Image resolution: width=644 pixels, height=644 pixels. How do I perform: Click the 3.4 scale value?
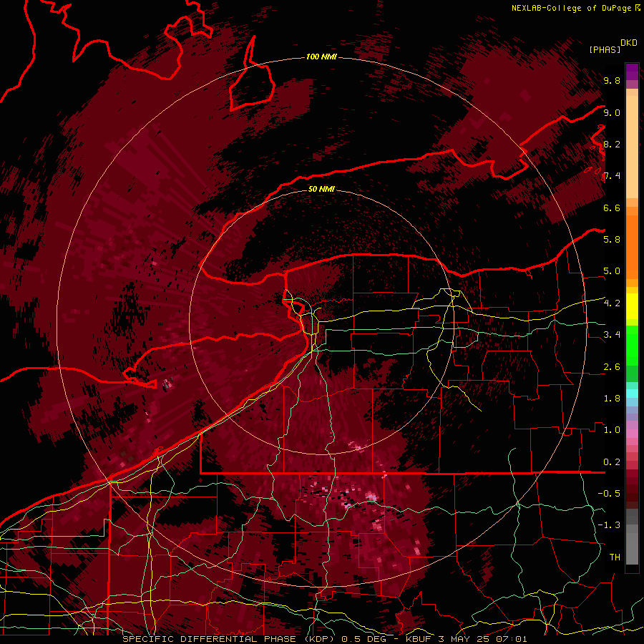[x=612, y=335]
